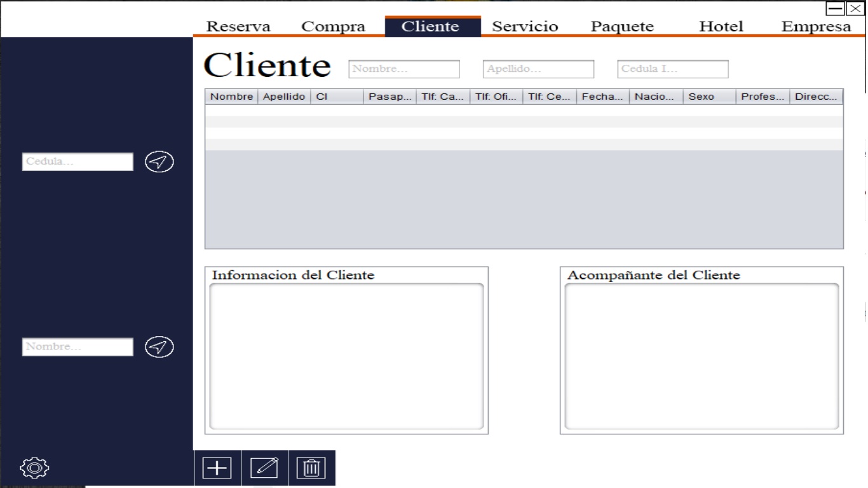The width and height of the screenshot is (868, 488).
Task: Select the Servicio tab
Action: pos(525,27)
